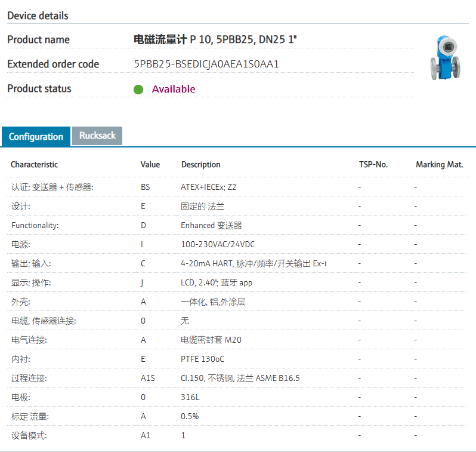The width and height of the screenshot is (476, 452).
Task: Click the PTFE 130oC lining description
Action: 203,359
